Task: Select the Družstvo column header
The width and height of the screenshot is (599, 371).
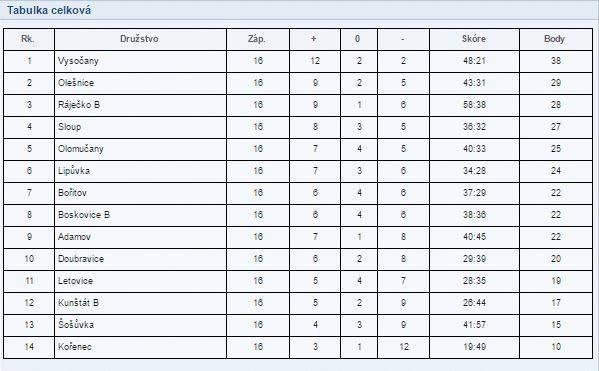Action: pos(139,39)
